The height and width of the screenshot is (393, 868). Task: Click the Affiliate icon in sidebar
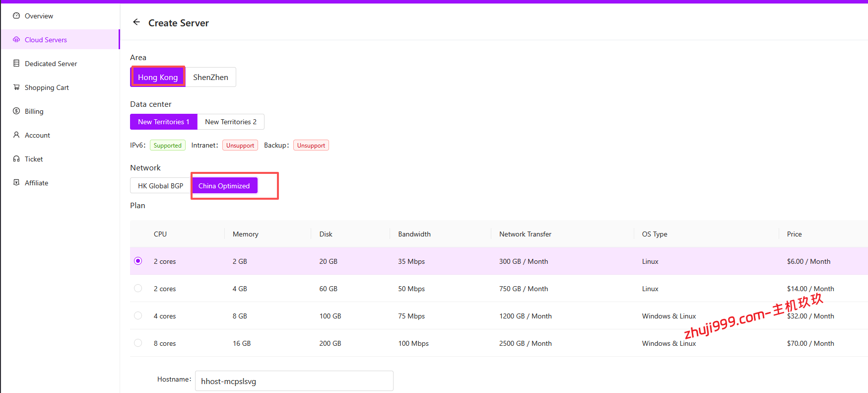16,183
